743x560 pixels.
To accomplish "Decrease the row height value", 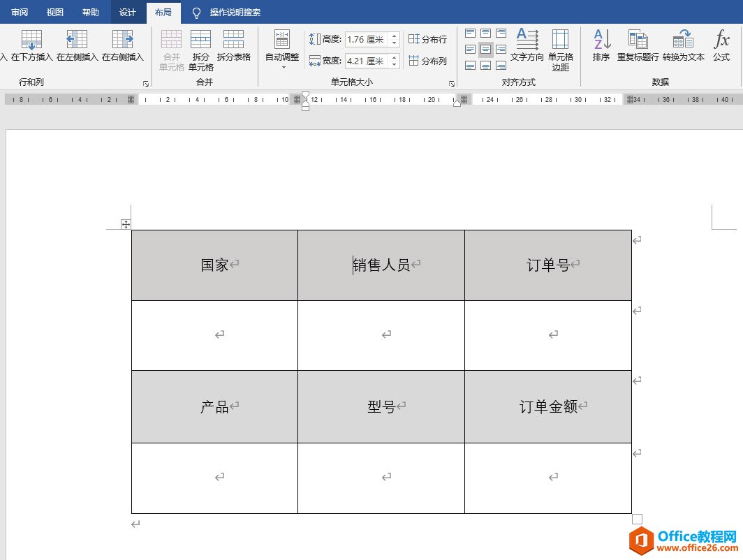I will tap(395, 43).
